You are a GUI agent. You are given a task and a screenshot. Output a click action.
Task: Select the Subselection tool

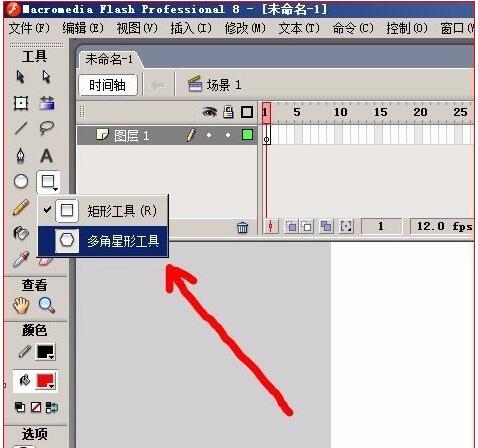click(46, 77)
